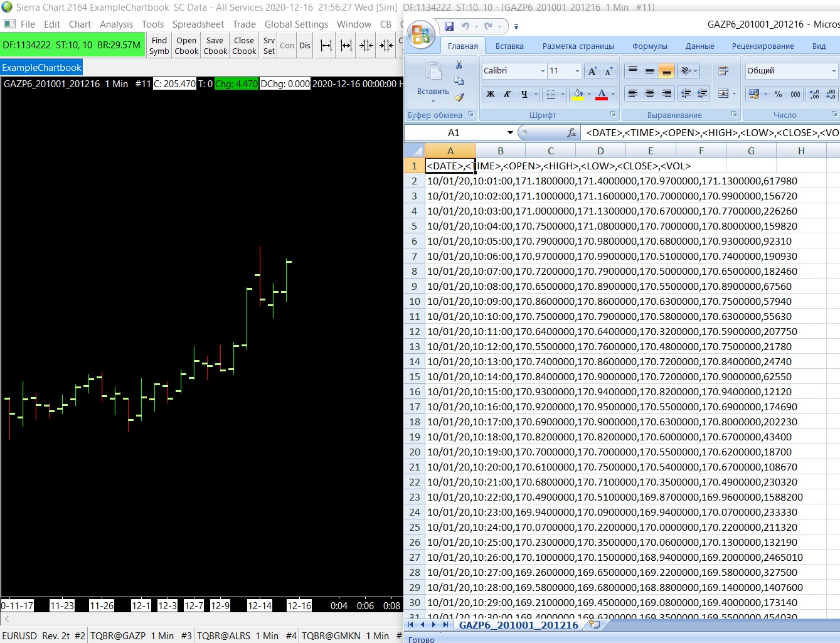
Task: Apply percent number format
Action: tap(778, 94)
